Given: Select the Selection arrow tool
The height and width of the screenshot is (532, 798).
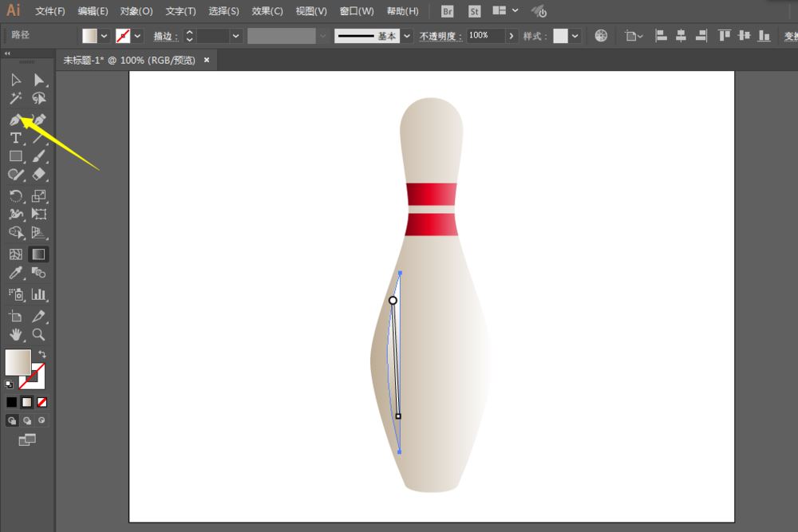Looking at the screenshot, I should tap(14, 79).
